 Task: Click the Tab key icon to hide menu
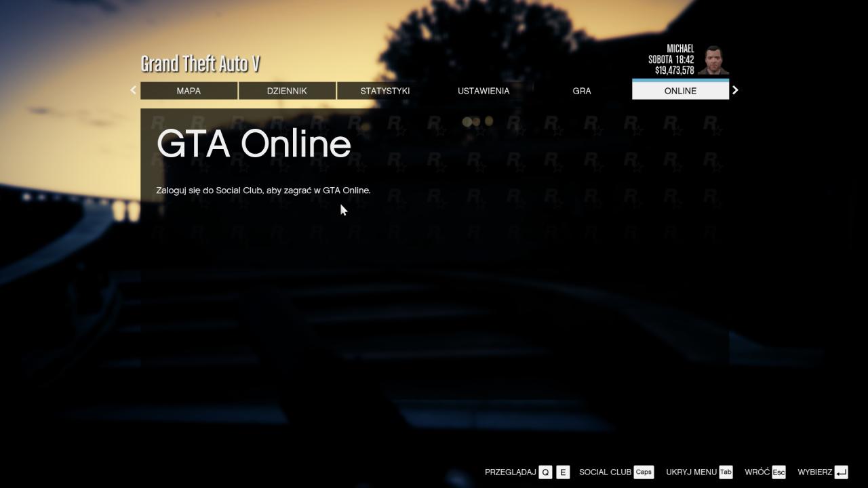(726, 472)
